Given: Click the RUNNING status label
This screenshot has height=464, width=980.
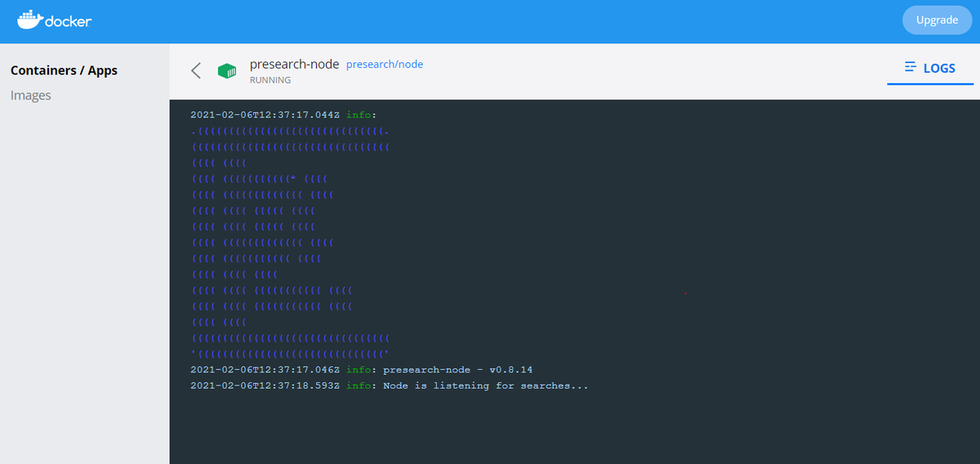Looking at the screenshot, I should (x=270, y=80).
